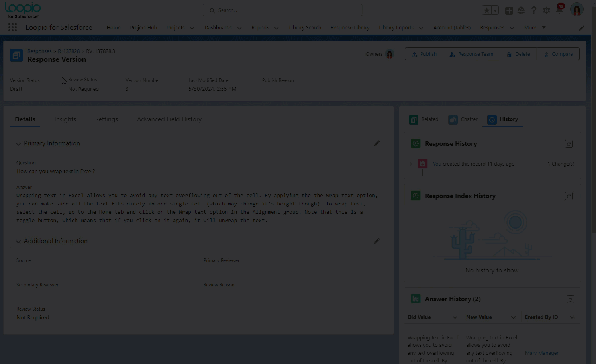This screenshot has width=596, height=364.
Task: Switch to the Related tab
Action: point(423,119)
